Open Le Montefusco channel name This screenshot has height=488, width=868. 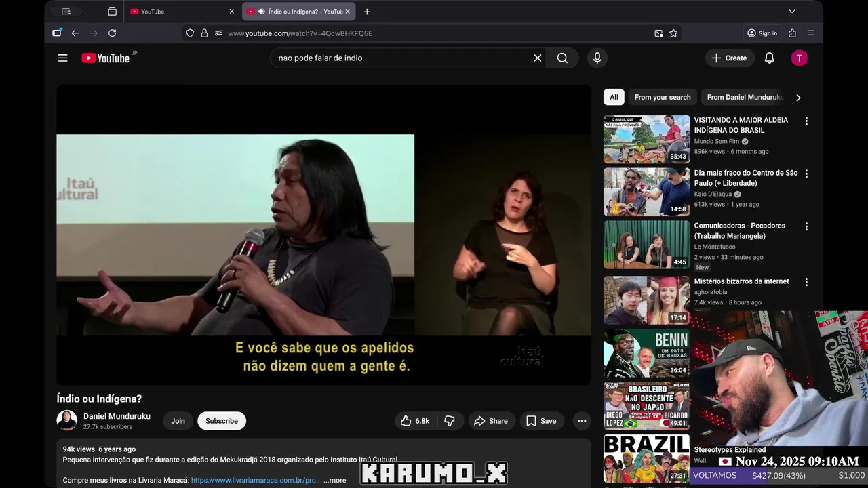[715, 247]
